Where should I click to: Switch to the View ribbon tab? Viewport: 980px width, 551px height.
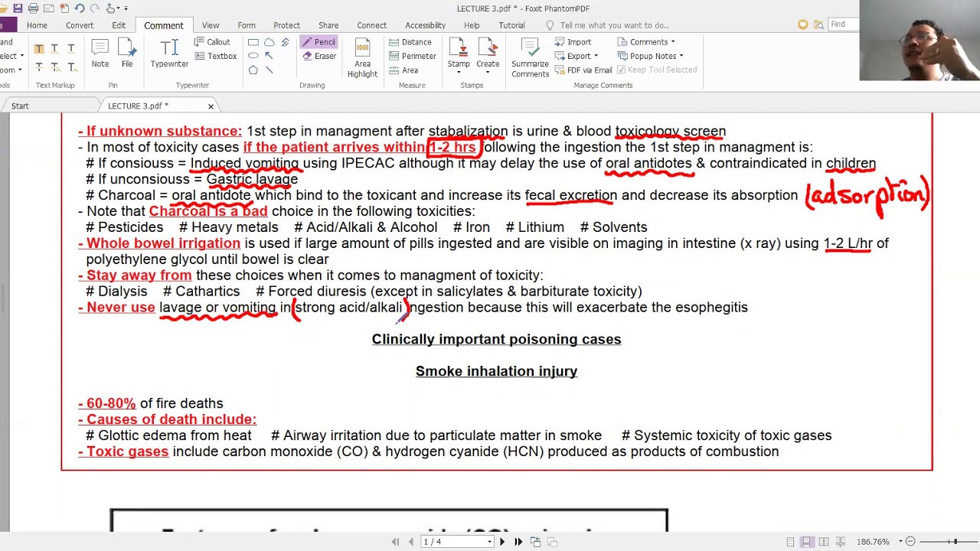[x=211, y=25]
